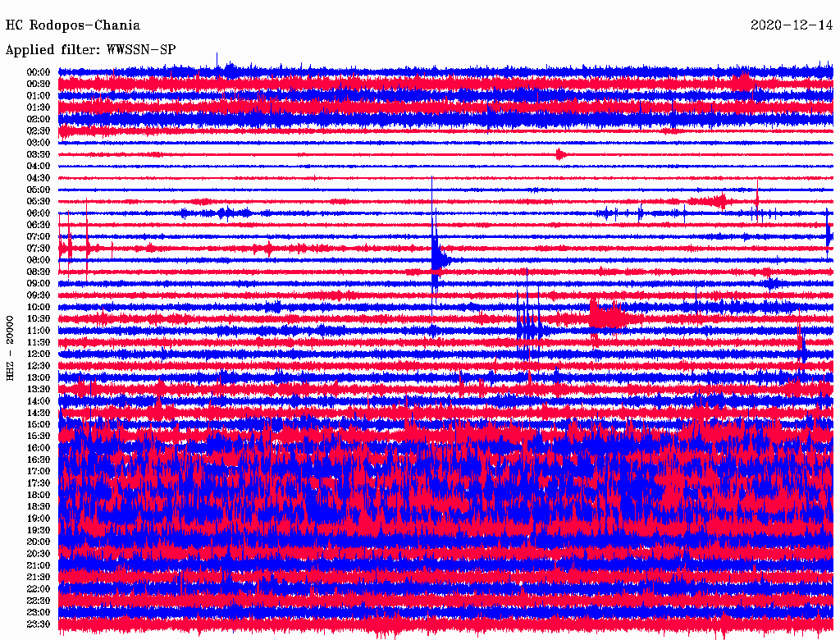Select the 00:30 time label
The height and width of the screenshot is (640, 840).
[39, 84]
